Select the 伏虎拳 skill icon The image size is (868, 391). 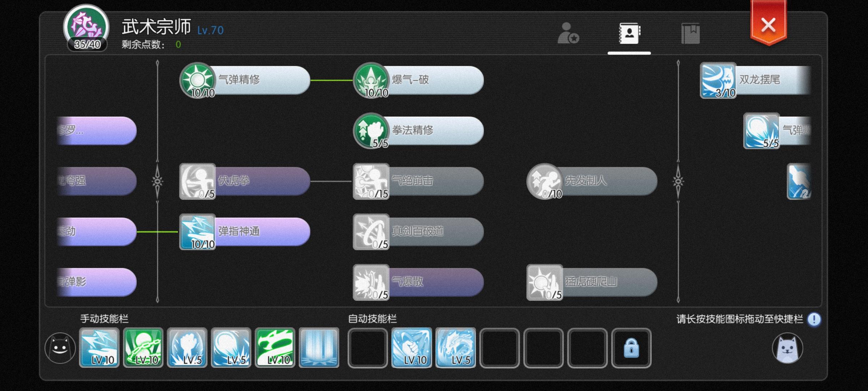click(x=197, y=181)
